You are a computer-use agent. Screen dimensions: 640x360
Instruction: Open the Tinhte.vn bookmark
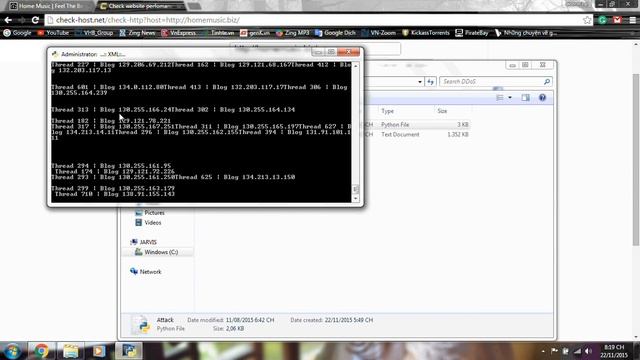218,33
